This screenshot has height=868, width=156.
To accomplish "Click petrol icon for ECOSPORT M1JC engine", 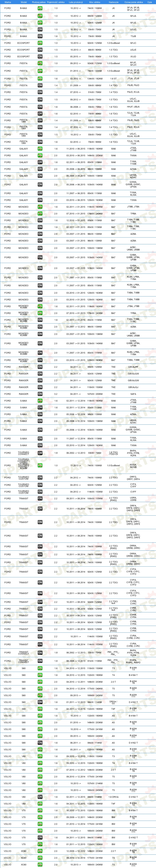I will (x=40, y=43).
